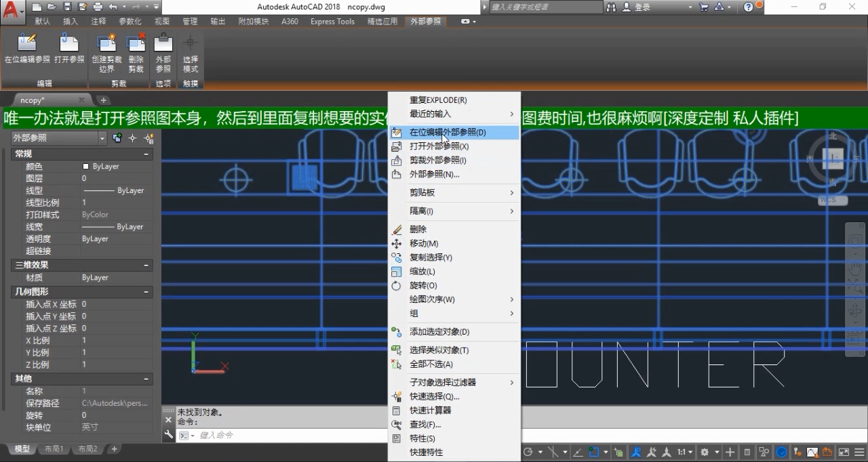This screenshot has height=462, width=868.
Task: Click the 颜色 ByLayer color swatch
Action: (x=86, y=167)
